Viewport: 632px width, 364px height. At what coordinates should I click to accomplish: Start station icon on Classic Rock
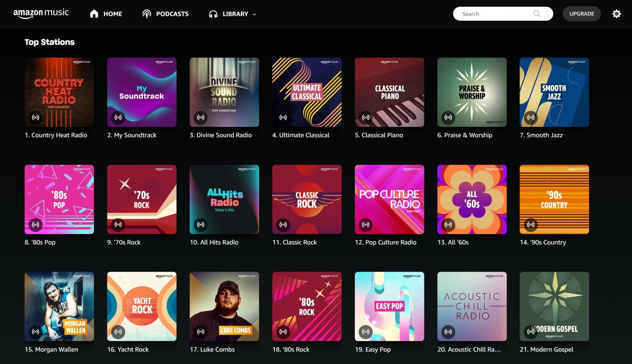pos(283,224)
